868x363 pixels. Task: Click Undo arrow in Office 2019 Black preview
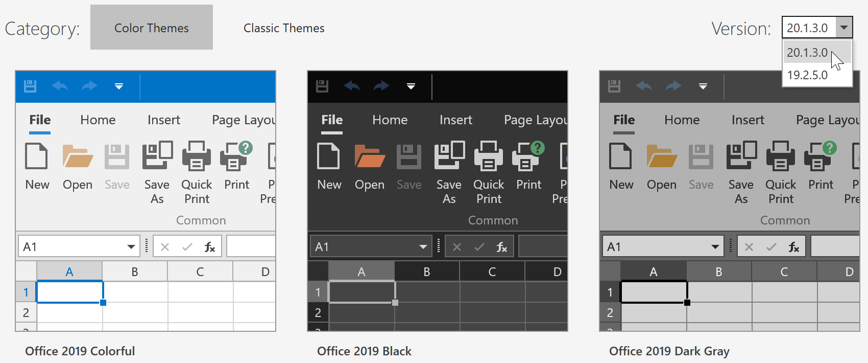click(x=352, y=86)
